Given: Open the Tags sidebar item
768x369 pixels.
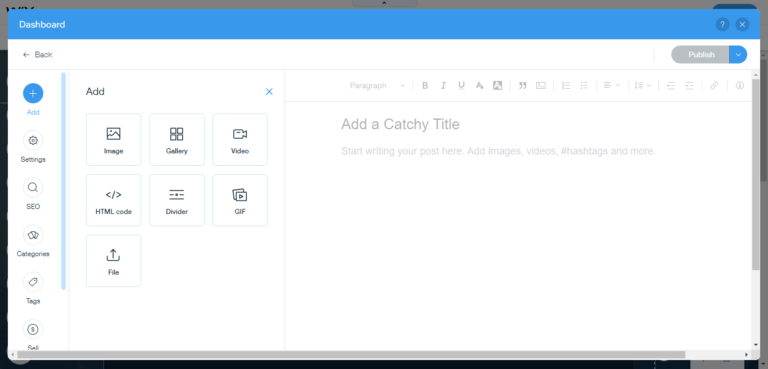Looking at the screenshot, I should tap(33, 282).
